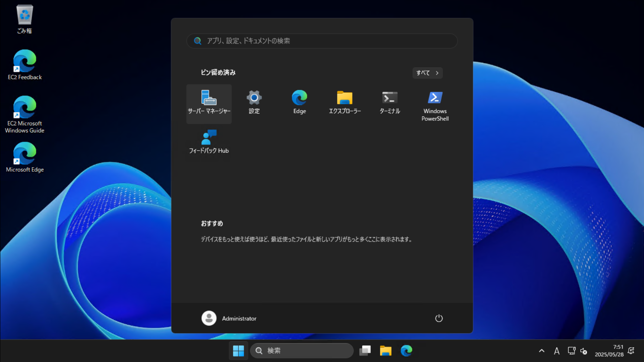Open the network status tray icon
Image resolution: width=644 pixels, height=362 pixels.
click(x=571, y=351)
